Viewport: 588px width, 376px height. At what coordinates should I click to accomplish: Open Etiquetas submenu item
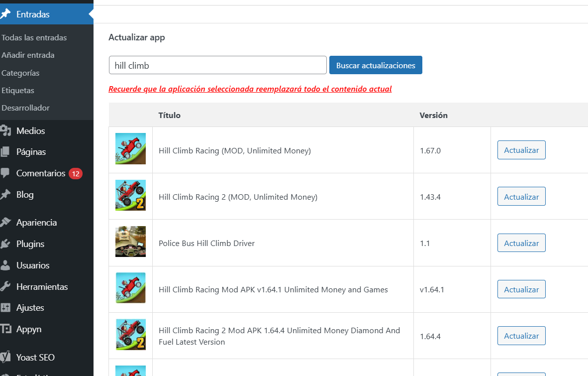18,91
